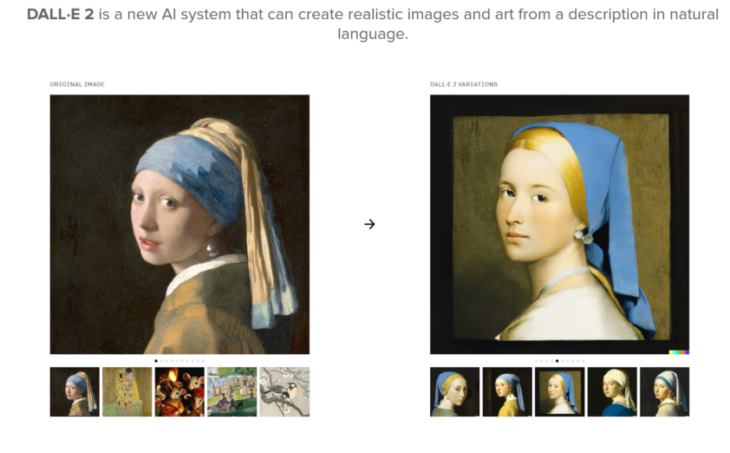Viewport: 730px width, 453px height.
Task: Click the DALL·E 2 VARIATIONS label
Action: click(464, 84)
